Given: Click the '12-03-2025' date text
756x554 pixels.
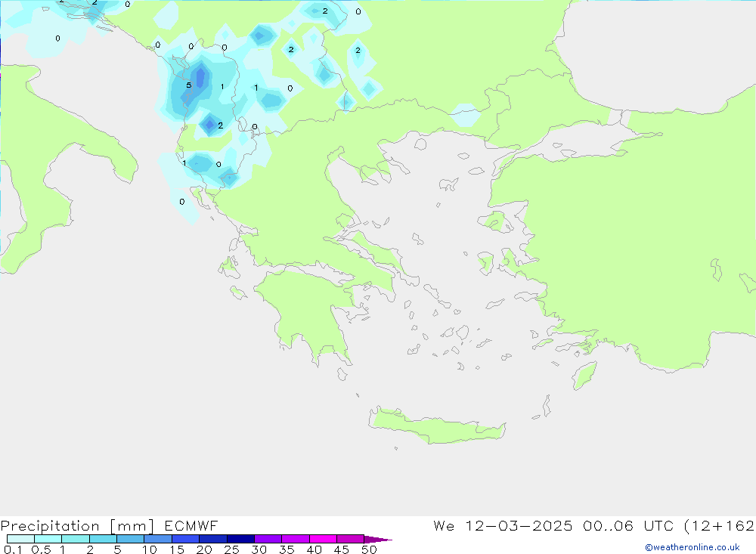Looking at the screenshot, I should pos(519,526).
